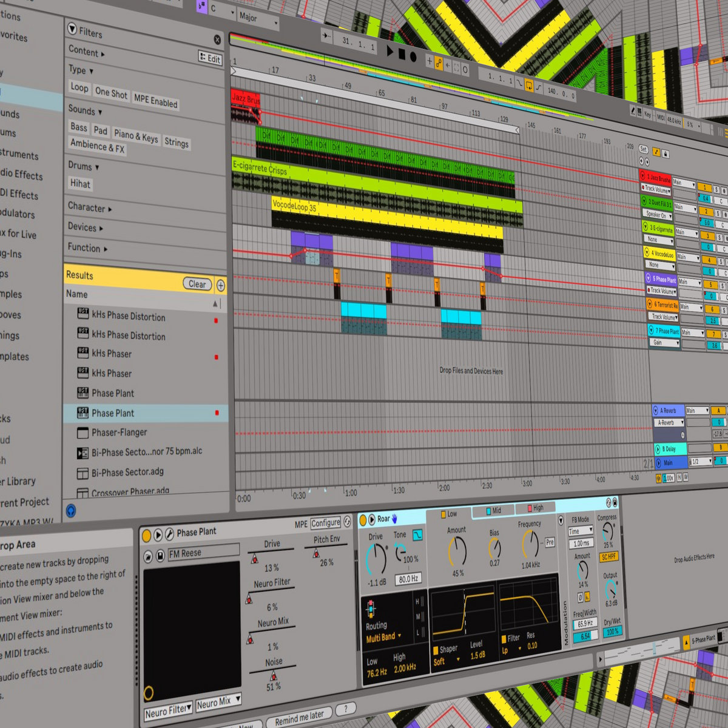Click the Remind me later button
The image size is (728, 728).
299,718
